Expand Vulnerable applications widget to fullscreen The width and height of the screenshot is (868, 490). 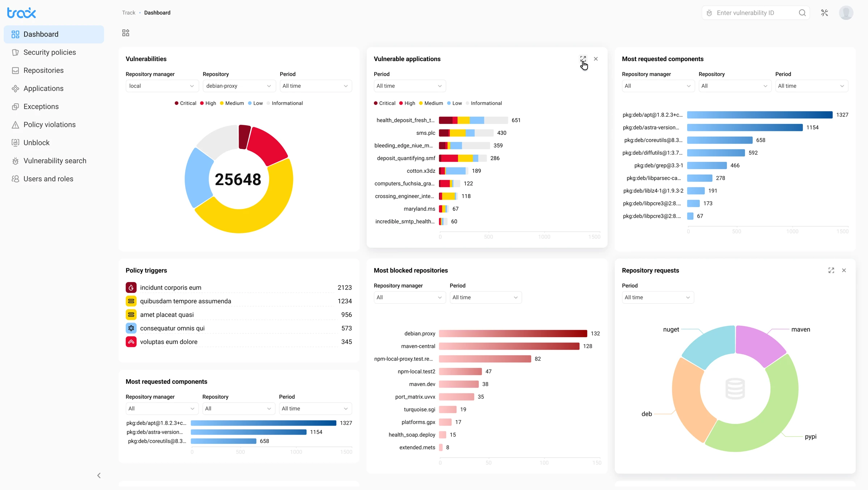coord(583,59)
